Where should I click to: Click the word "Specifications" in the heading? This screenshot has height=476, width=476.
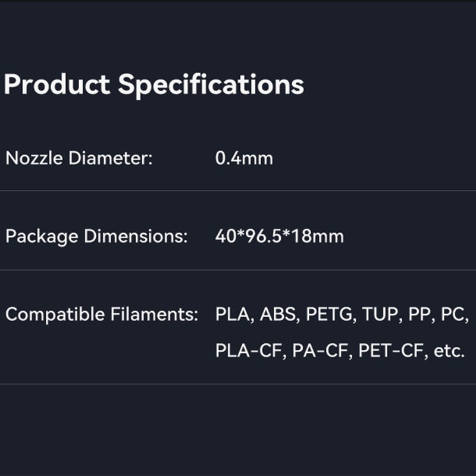(211, 84)
